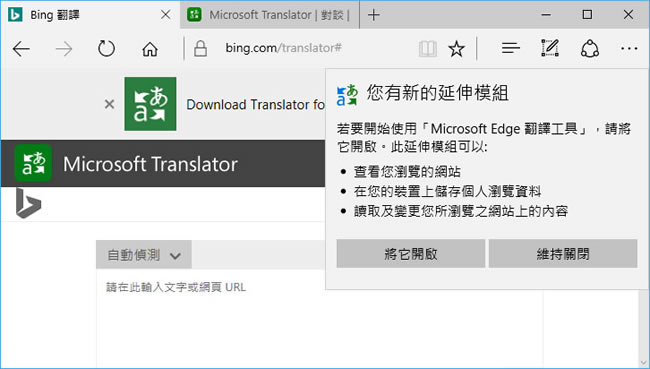
Task: Click the 讀取及變更您所瀏覽之網站上的內容 line
Action: (x=461, y=211)
